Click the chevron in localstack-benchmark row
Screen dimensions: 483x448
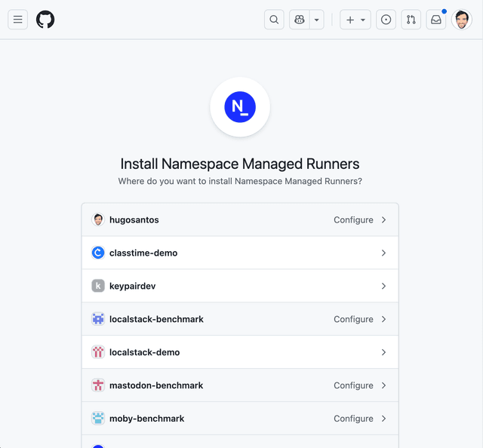[383, 319]
